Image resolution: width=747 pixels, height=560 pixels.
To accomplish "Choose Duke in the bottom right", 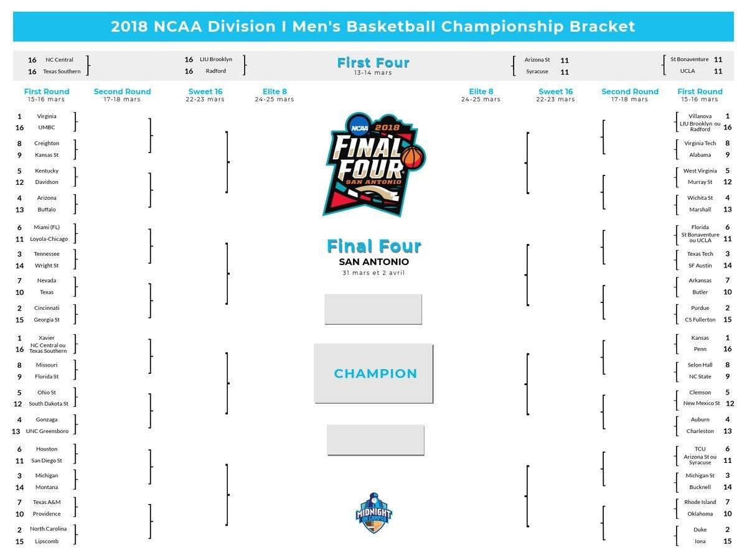I will 700,530.
